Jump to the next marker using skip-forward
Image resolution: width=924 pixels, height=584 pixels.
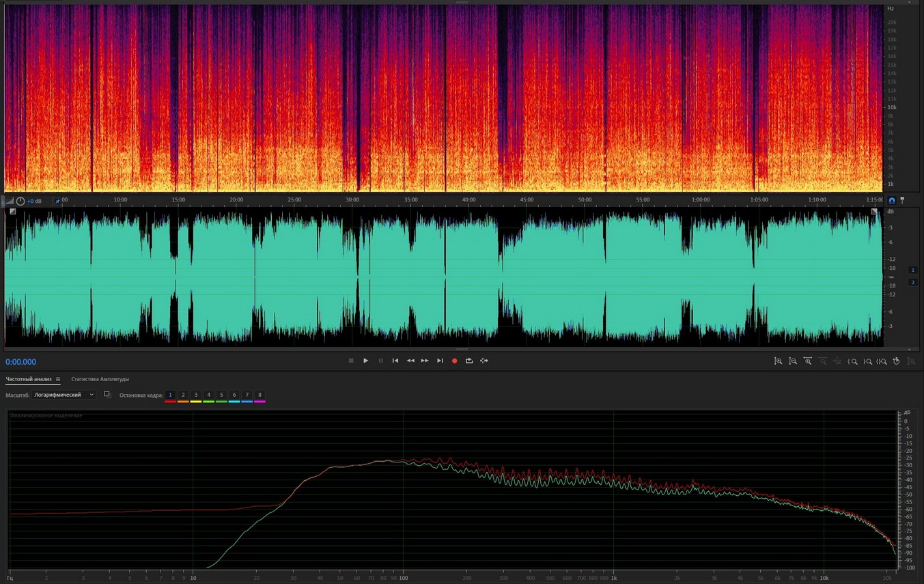(440, 361)
